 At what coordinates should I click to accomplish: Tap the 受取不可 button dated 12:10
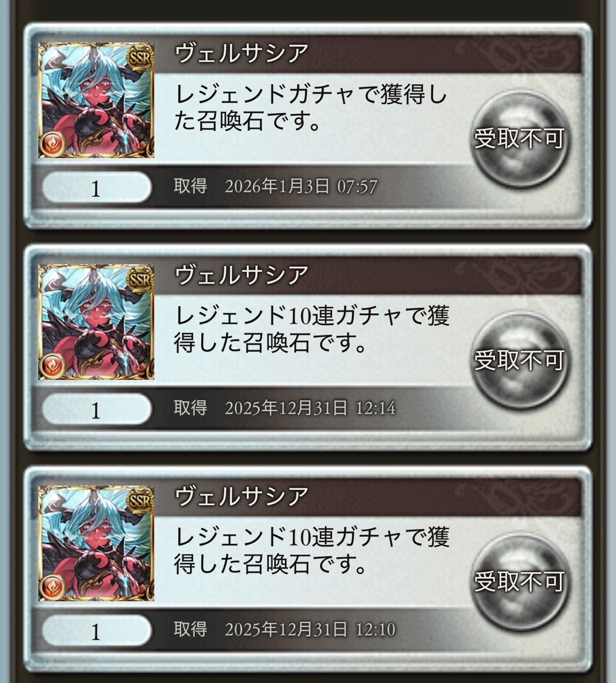pos(519,582)
